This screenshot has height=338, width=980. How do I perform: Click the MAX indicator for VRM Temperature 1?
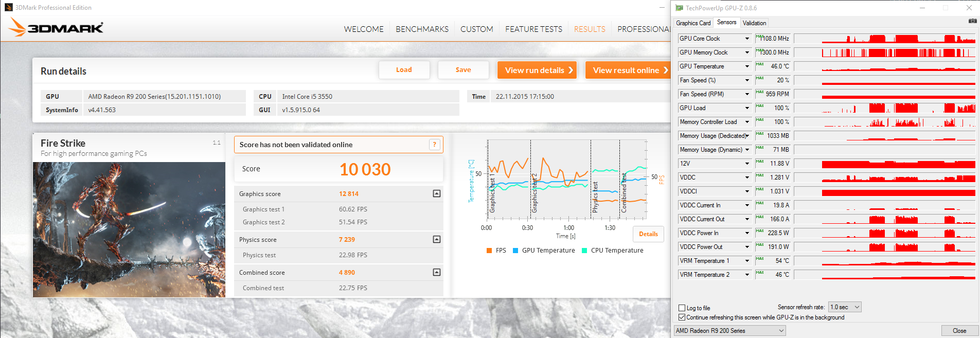tap(759, 259)
